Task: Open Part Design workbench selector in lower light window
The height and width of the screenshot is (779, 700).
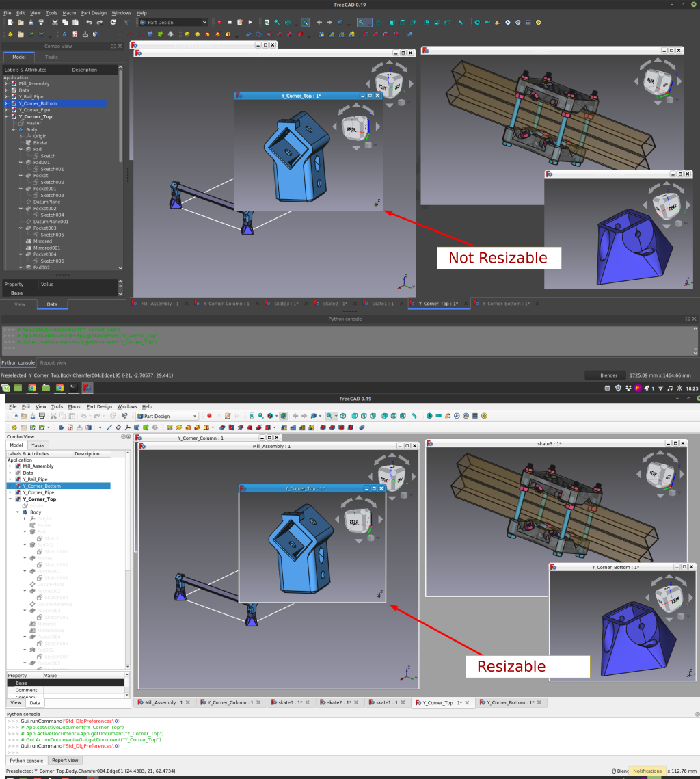Action: point(167,416)
